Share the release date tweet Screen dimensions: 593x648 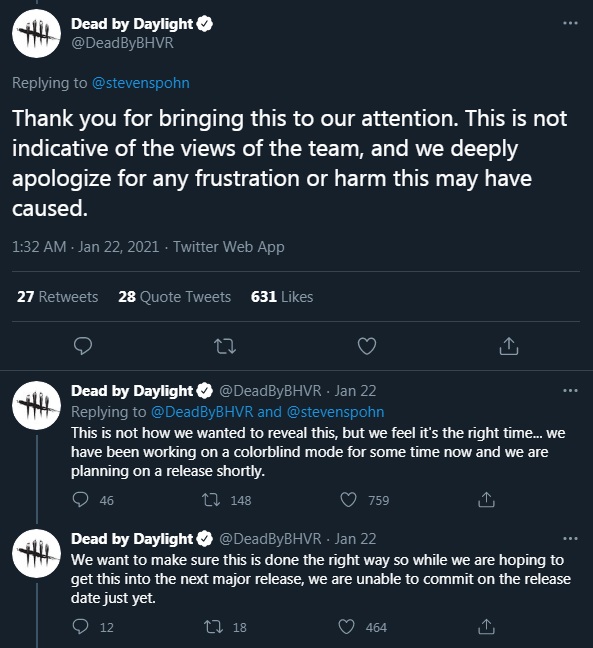point(486,627)
